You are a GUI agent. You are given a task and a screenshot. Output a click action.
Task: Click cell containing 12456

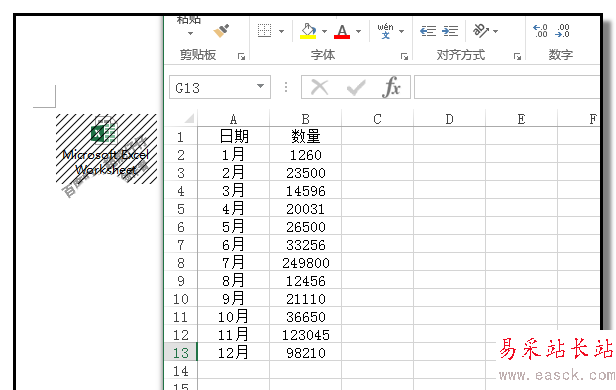[x=306, y=281]
